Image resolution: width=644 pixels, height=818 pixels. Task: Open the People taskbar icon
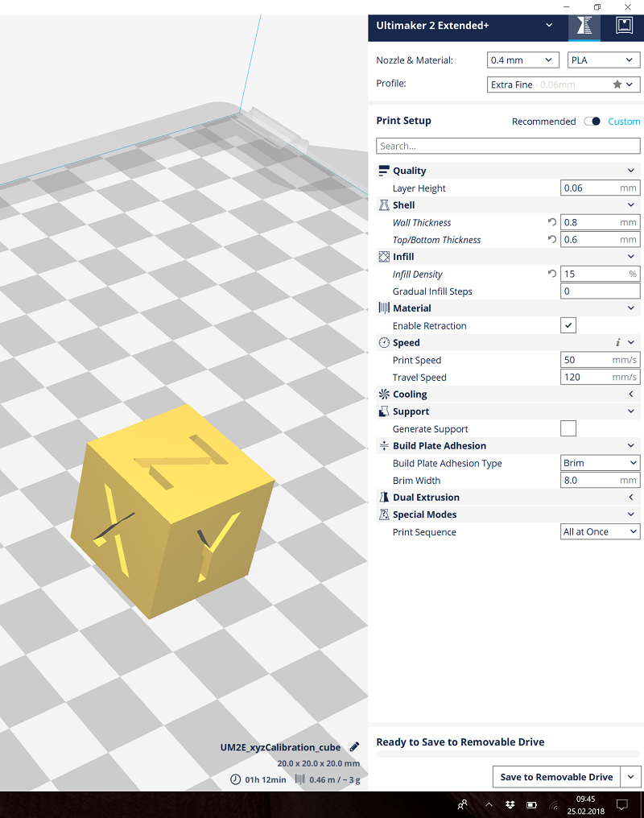(x=462, y=804)
